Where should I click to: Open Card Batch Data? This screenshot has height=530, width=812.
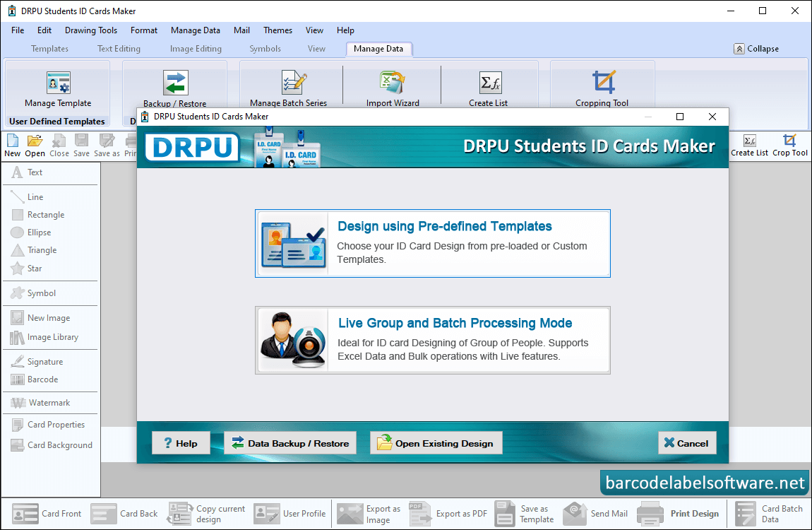[768, 514]
